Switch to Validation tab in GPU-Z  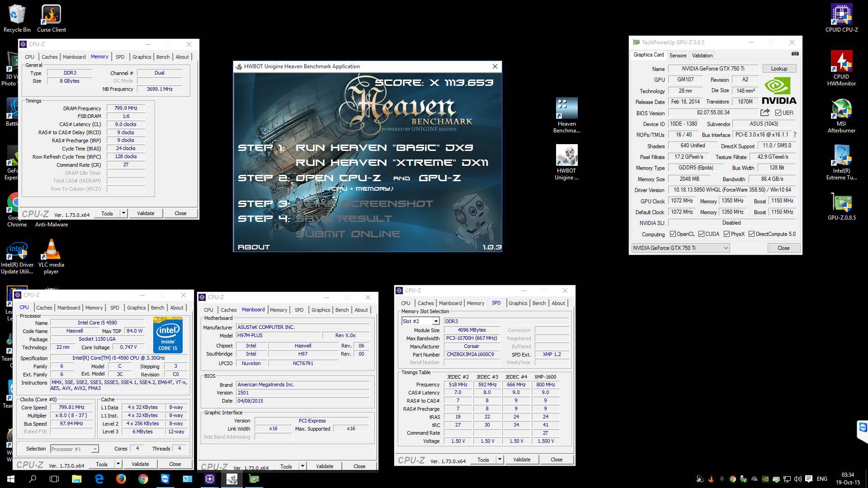[x=702, y=55]
